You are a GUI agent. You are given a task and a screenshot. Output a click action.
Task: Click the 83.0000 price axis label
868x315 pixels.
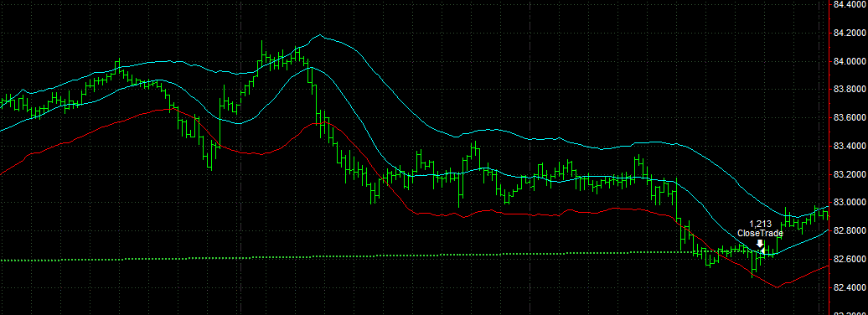850,203
